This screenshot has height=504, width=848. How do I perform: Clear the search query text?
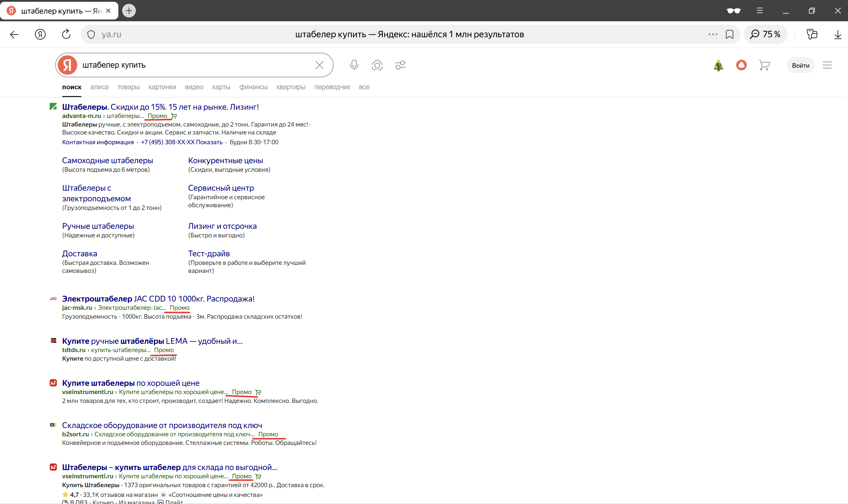(x=319, y=65)
